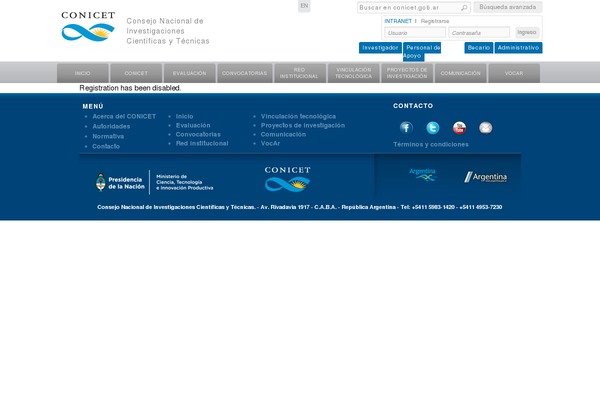Click the CONICET footer logo
Viewport: 600px width, 400px height.
pos(287,179)
